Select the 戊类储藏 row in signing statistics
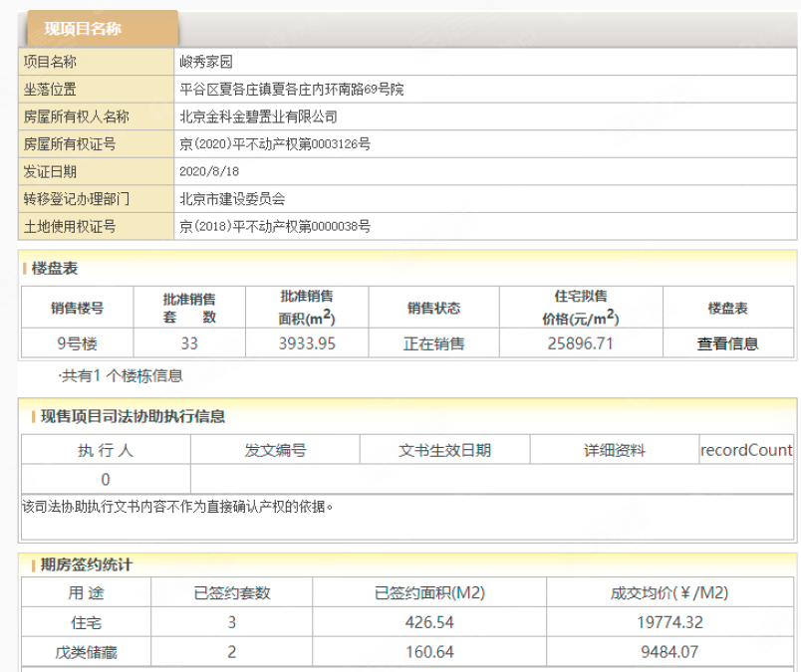Screen dimensions: 801x672 (x=85, y=652)
